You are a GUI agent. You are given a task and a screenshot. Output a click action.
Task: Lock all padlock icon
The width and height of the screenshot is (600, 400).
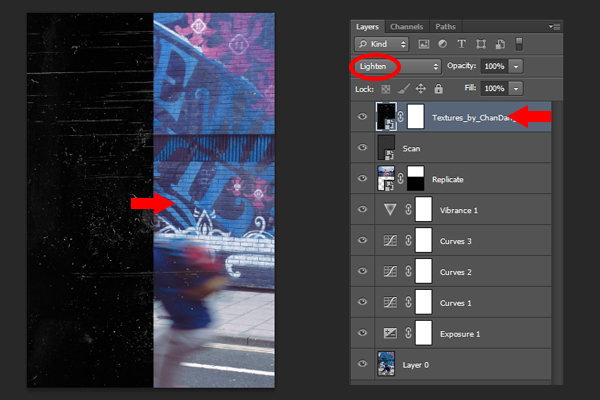pos(439,89)
